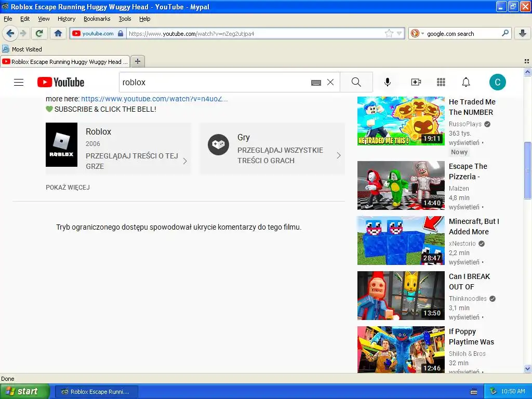Image resolution: width=532 pixels, height=399 pixels.
Task: Open a new tab with plus button
Action: pos(137,61)
